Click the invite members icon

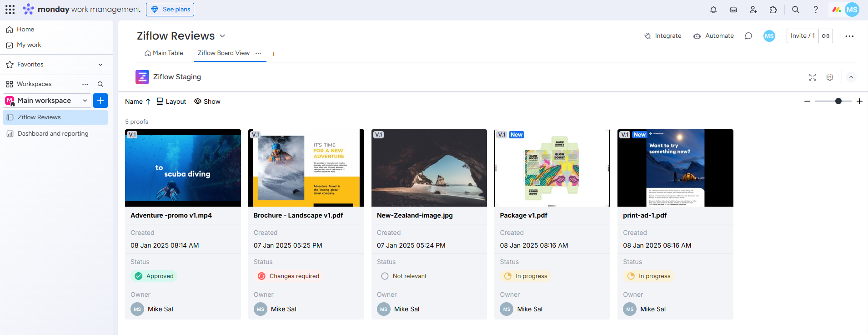[x=753, y=10]
